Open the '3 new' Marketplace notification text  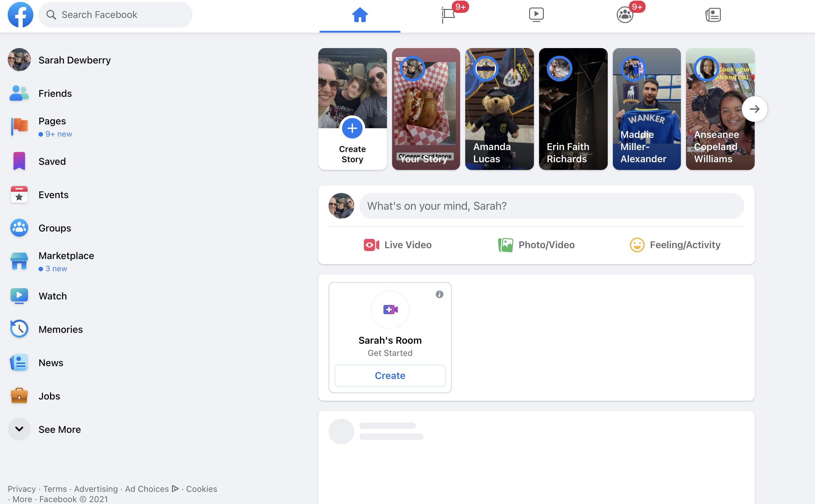[53, 269]
